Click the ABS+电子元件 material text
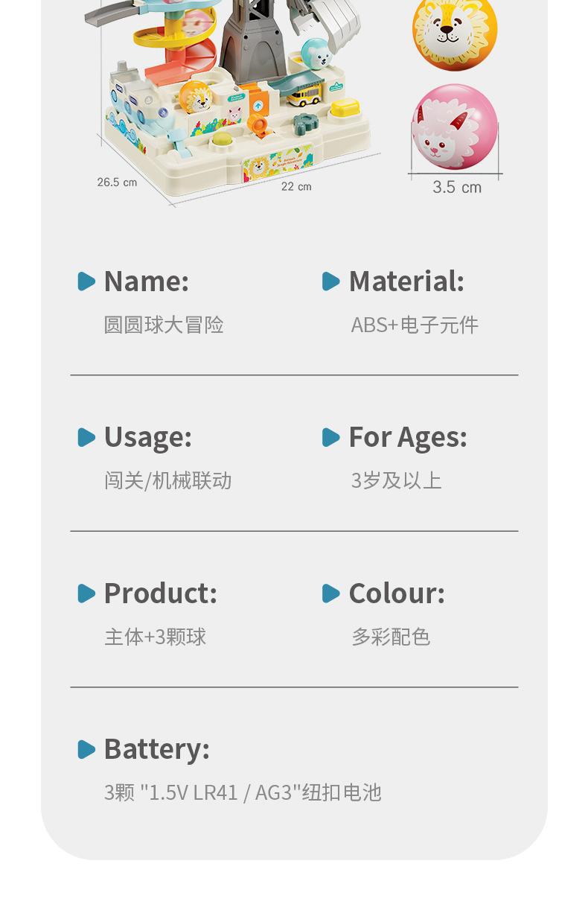Image resolution: width=588 pixels, height=910 pixels. 415,325
